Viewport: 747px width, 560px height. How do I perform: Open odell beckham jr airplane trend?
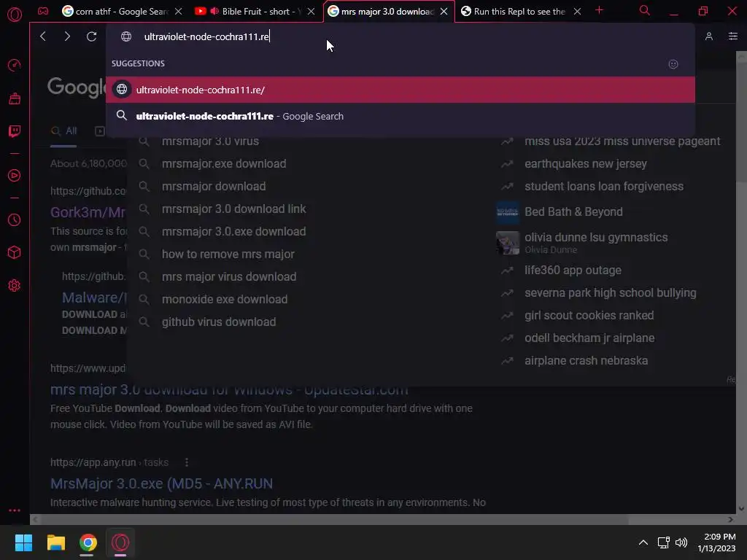pyautogui.click(x=589, y=338)
